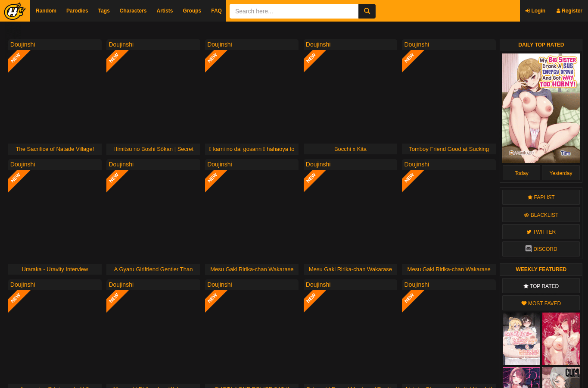The width and height of the screenshot is (588, 388).
Task: Open 'A Gyaru Girlfriend Gentler Than' title
Action: [153, 269]
